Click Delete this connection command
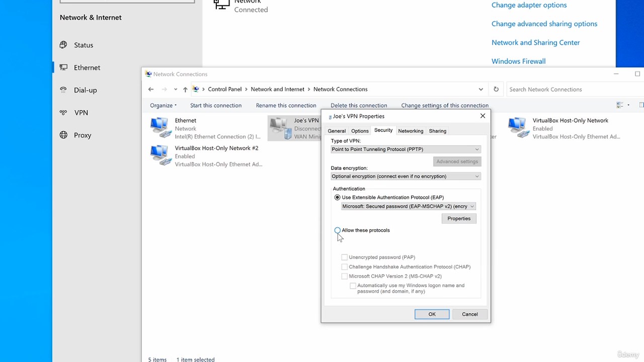Image resolution: width=644 pixels, height=362 pixels. [x=359, y=106]
